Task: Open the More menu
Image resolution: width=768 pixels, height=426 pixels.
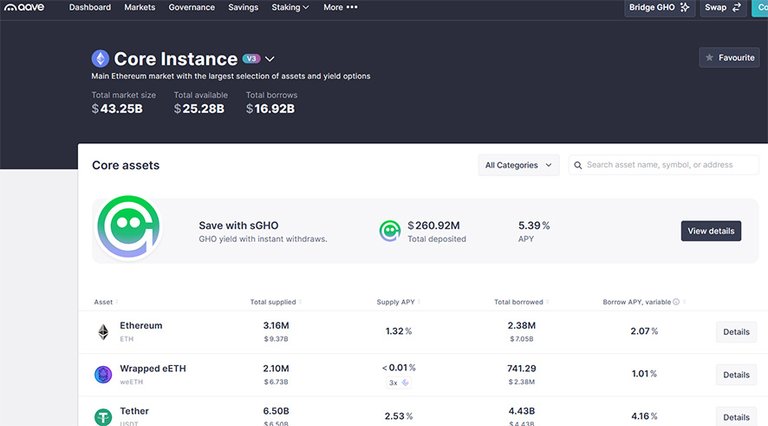Action: tap(340, 8)
